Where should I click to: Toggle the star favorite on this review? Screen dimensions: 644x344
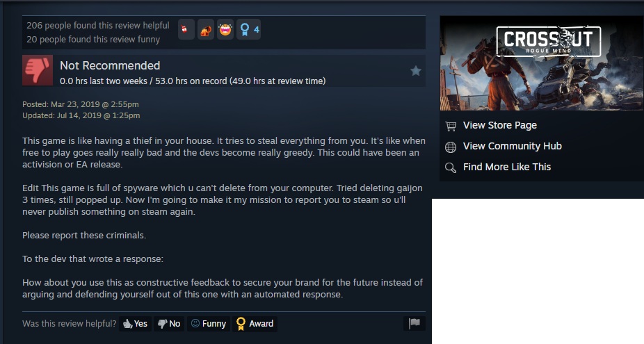[416, 71]
